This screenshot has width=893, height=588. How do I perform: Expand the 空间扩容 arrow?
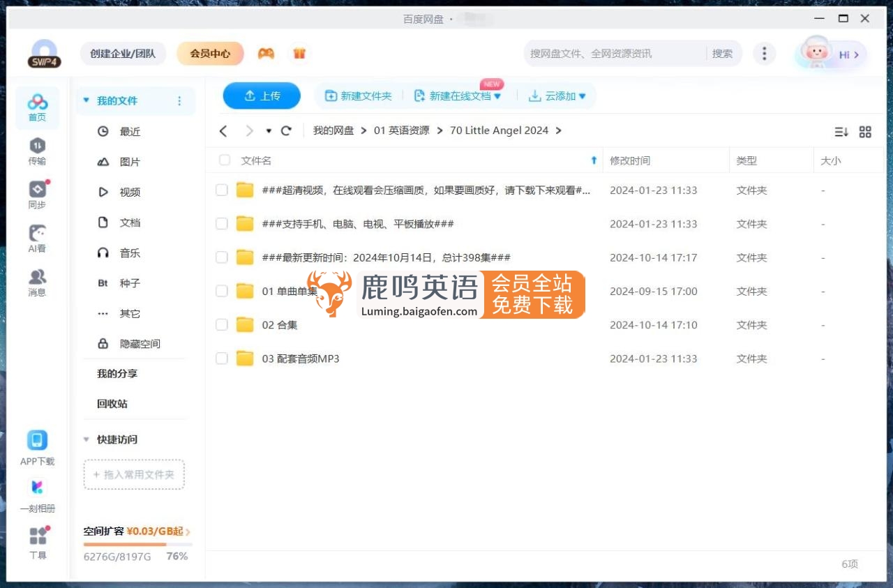(188, 532)
